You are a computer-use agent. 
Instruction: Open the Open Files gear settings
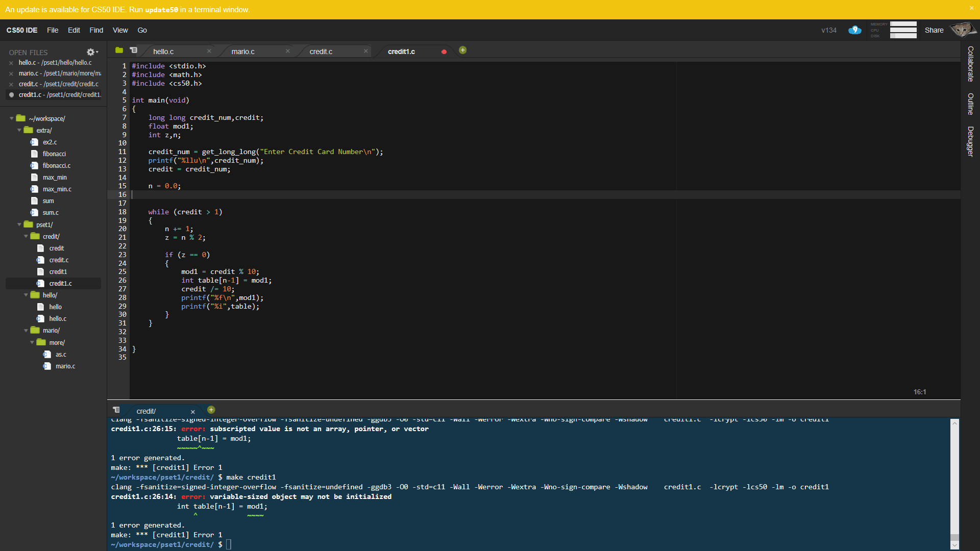tap(92, 52)
